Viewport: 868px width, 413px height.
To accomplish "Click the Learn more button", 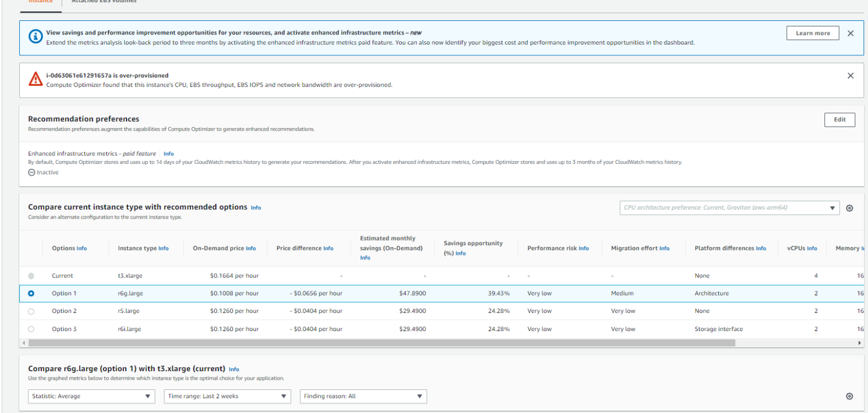I will tap(813, 33).
